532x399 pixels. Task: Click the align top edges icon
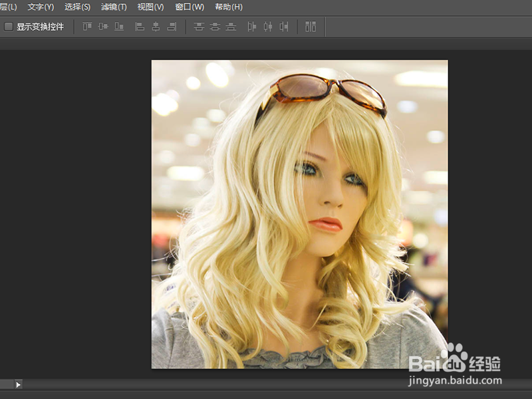click(x=87, y=26)
